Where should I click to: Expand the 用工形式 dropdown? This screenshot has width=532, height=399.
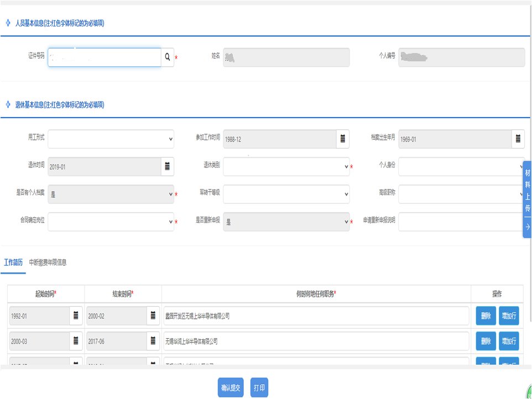111,139
